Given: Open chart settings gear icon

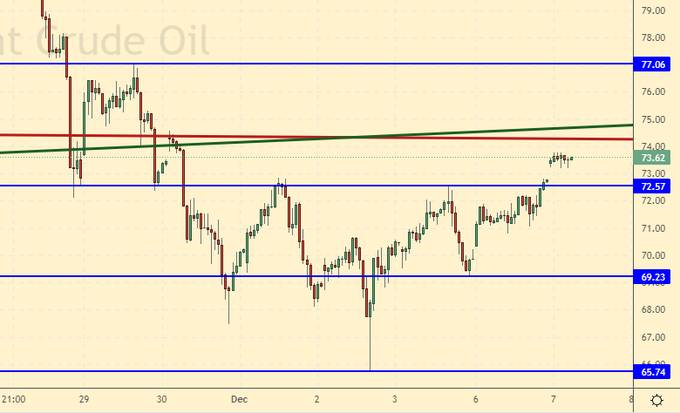Looking at the screenshot, I should click(x=656, y=400).
